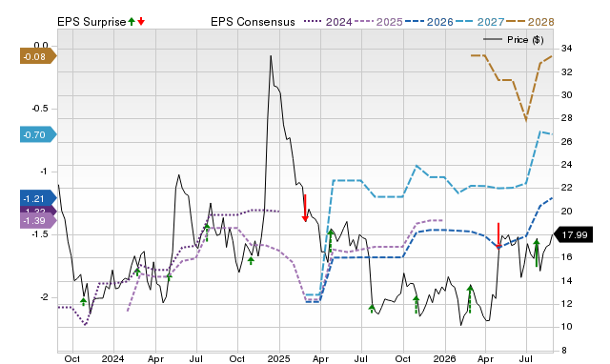
Task: Click the light blue -0.70 consensus value tag
Action: click(38, 134)
